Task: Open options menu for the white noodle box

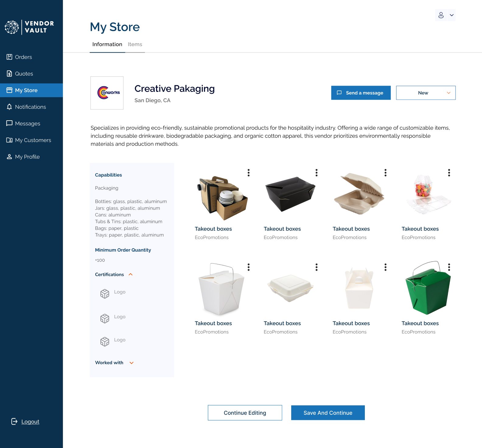Action: (x=249, y=267)
